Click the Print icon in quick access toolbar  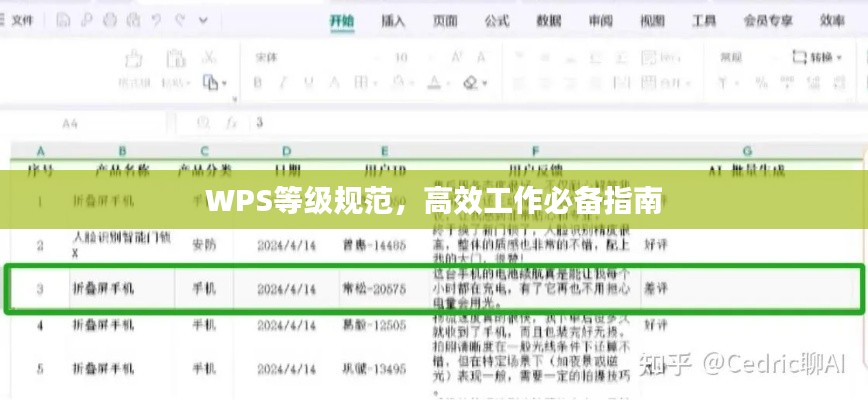pyautogui.click(x=110, y=21)
